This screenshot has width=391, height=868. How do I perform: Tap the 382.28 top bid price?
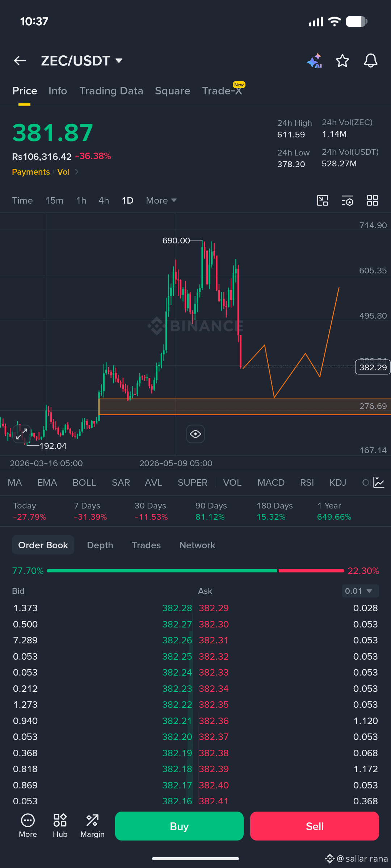pos(177,608)
